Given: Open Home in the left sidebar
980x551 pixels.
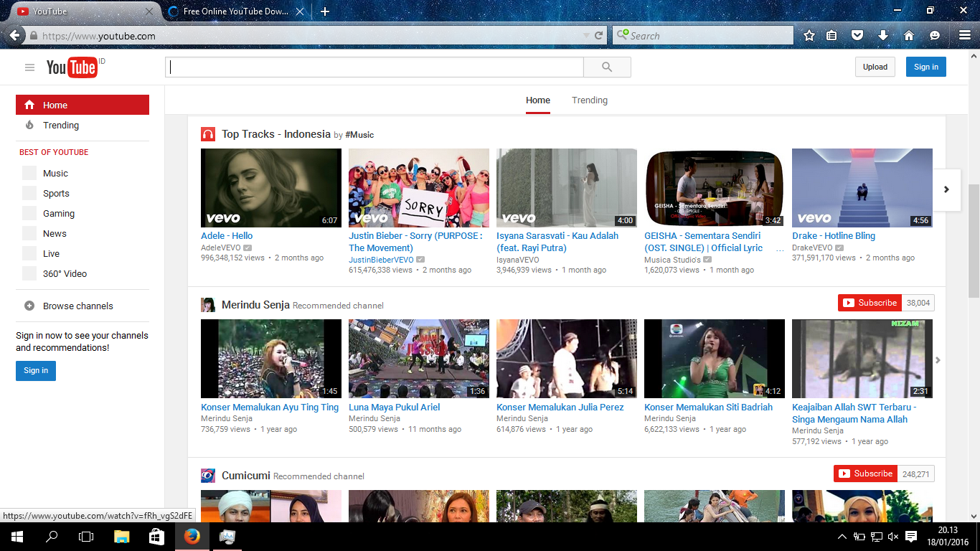Looking at the screenshot, I should pyautogui.click(x=83, y=105).
